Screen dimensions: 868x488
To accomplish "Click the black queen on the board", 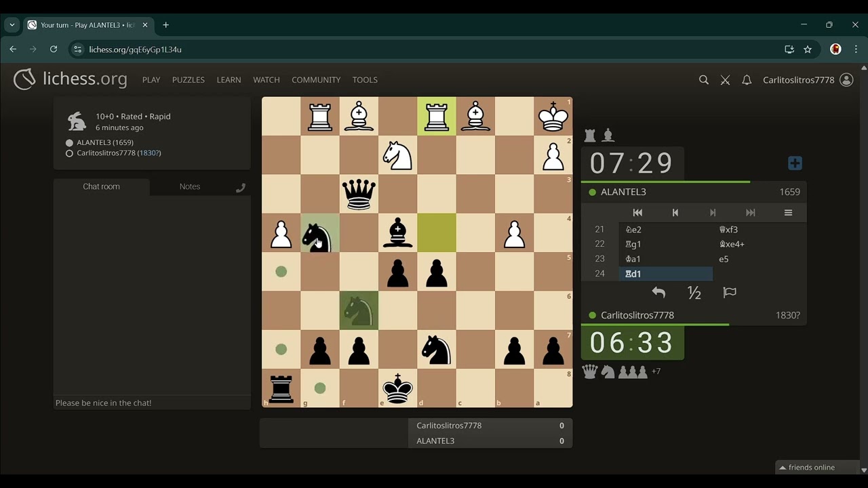I will click(x=359, y=194).
